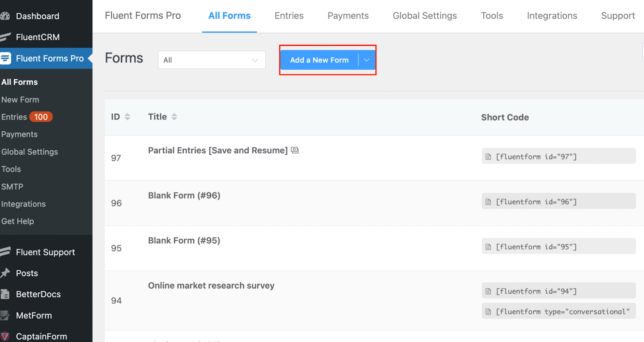Image resolution: width=644 pixels, height=342 pixels.
Task: Open Blank Form (#96)
Action: 184,195
